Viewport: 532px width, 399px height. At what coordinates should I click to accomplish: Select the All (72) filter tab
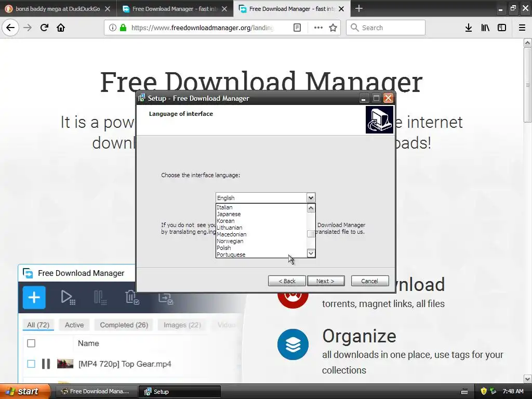click(x=38, y=325)
